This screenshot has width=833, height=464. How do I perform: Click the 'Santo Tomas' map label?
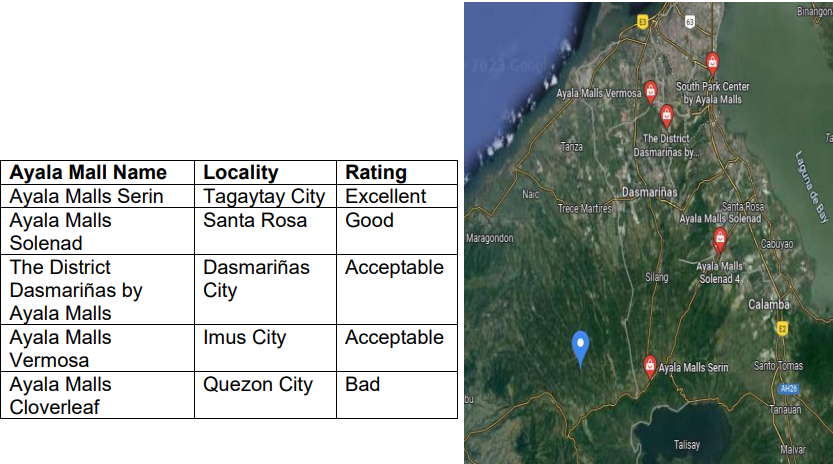point(778,366)
